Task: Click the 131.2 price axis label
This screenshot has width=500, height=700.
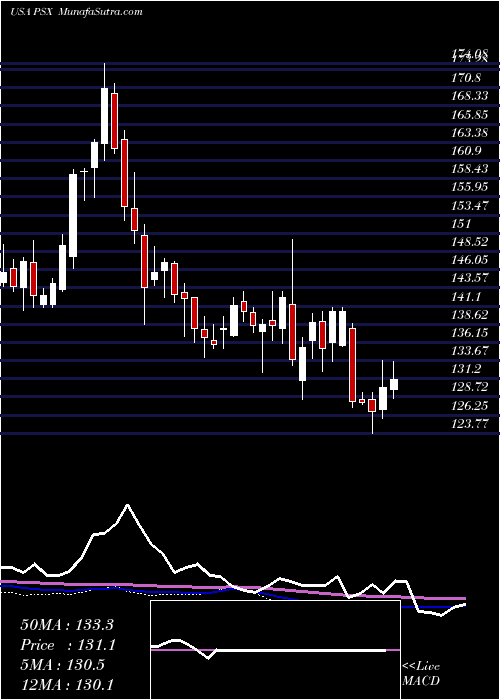Action: point(466,370)
